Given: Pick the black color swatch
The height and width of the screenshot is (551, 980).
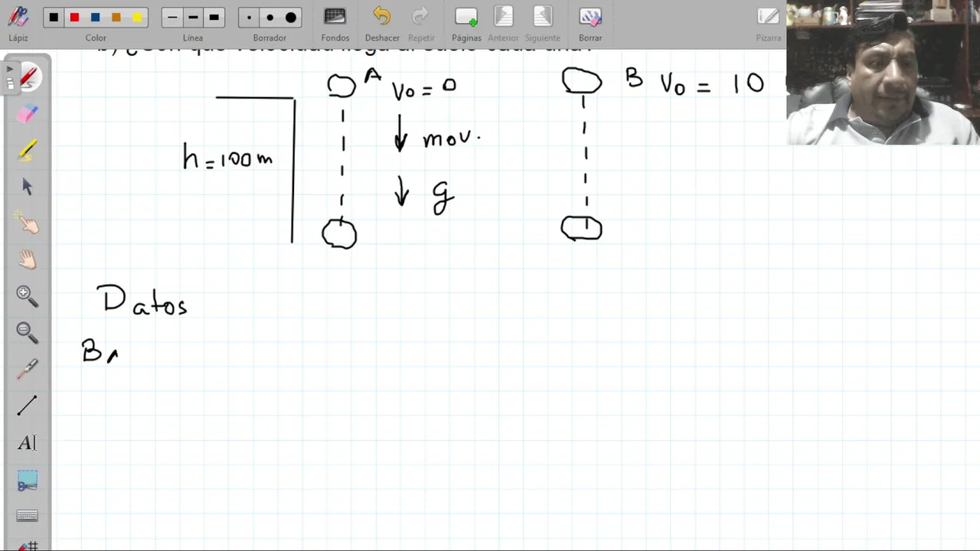Looking at the screenshot, I should [x=54, y=18].
